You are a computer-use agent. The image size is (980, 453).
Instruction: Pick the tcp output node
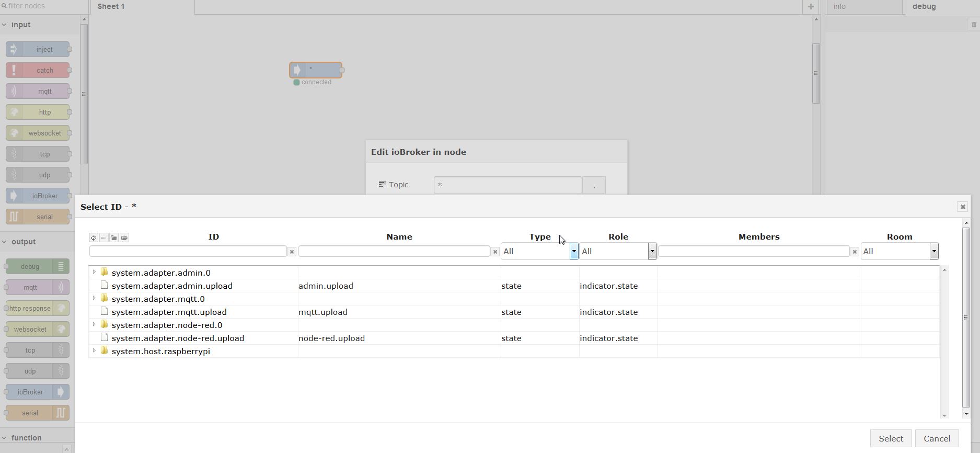click(x=38, y=350)
